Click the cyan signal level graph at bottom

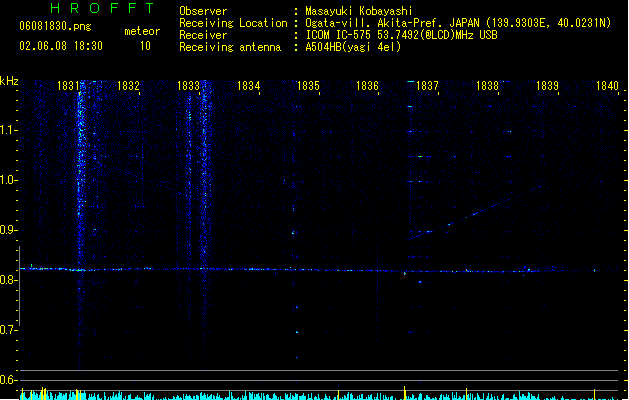(321, 395)
